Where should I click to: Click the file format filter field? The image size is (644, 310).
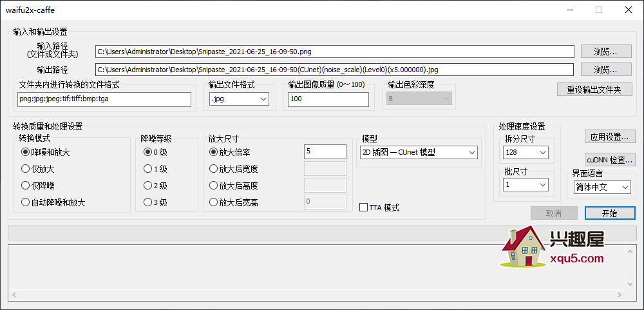(x=104, y=99)
